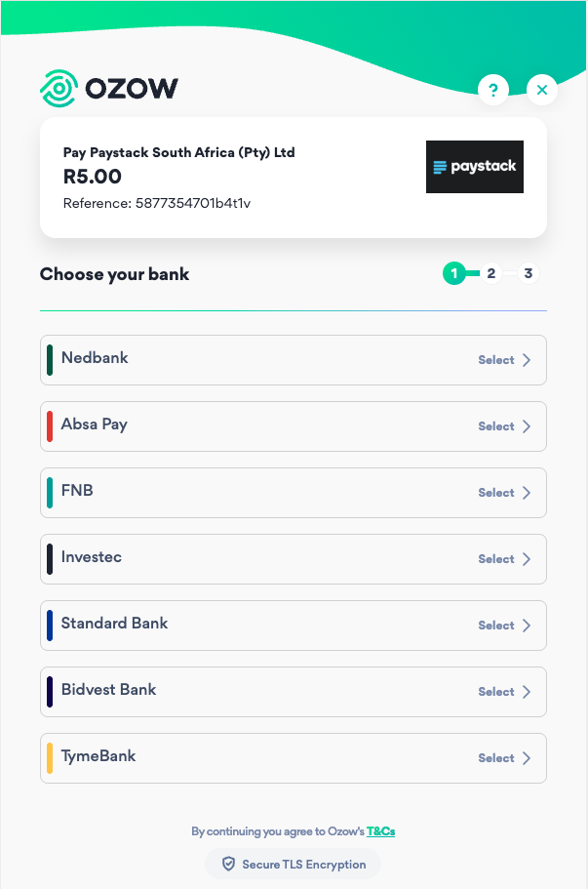This screenshot has width=588, height=889.
Task: Click the yellow TymeBank color bar
Action: pyautogui.click(x=50, y=758)
